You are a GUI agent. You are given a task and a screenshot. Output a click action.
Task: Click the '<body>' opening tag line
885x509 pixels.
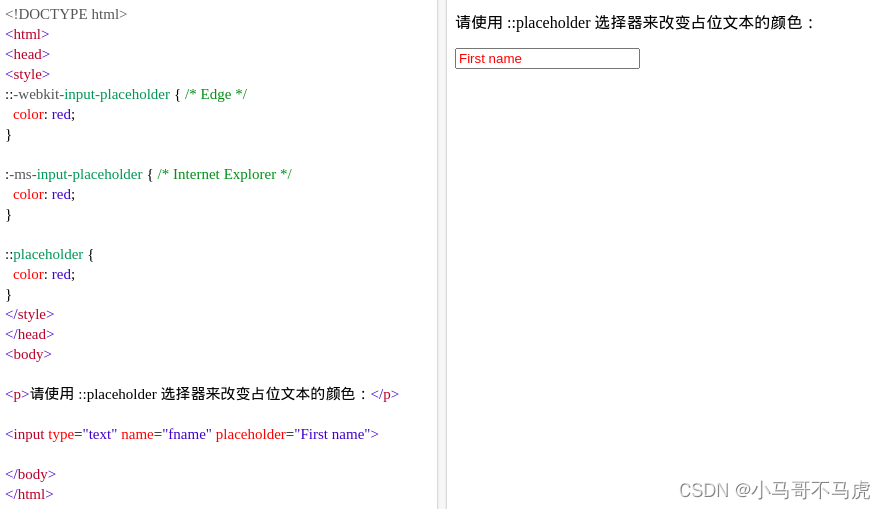28,354
